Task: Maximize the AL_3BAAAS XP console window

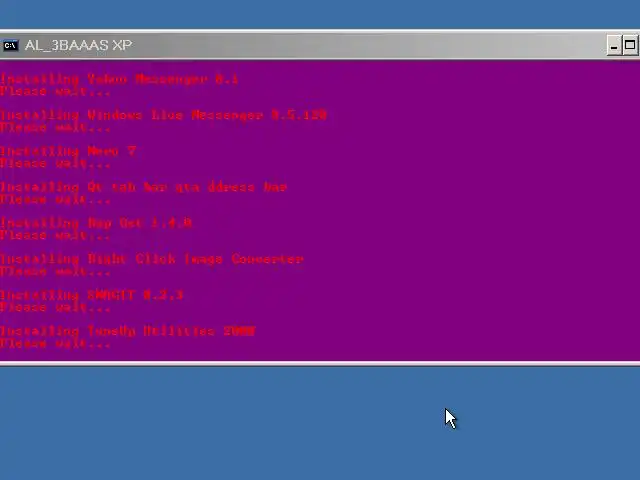Action: 630,45
